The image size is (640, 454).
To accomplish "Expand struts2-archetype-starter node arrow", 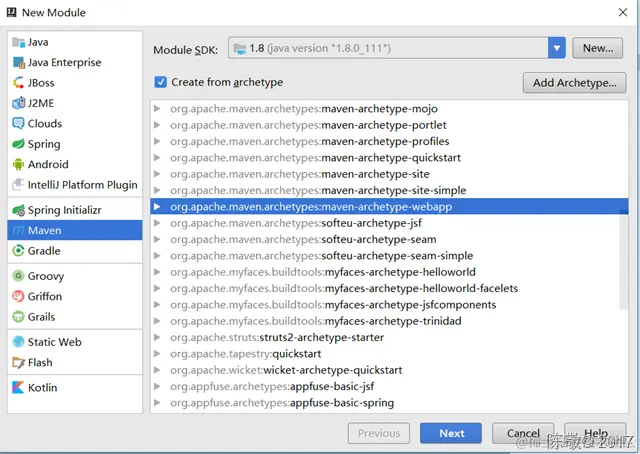I will (157, 337).
